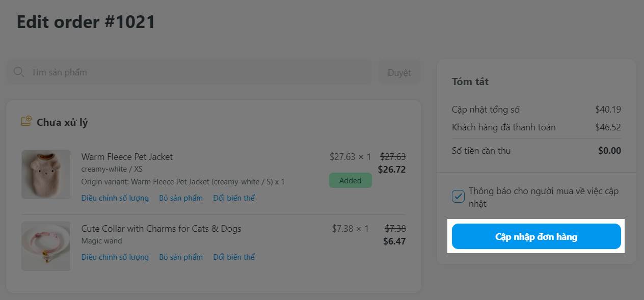The image size is (644, 300).
Task: Change variant of Warm Fleece Pet Jacket
Action: point(234,198)
